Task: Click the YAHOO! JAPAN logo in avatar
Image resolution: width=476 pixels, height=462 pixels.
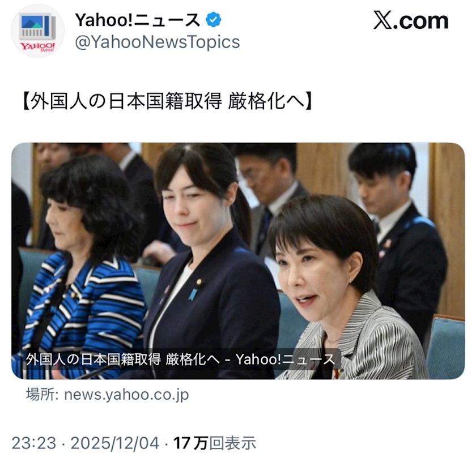Action: tap(37, 47)
